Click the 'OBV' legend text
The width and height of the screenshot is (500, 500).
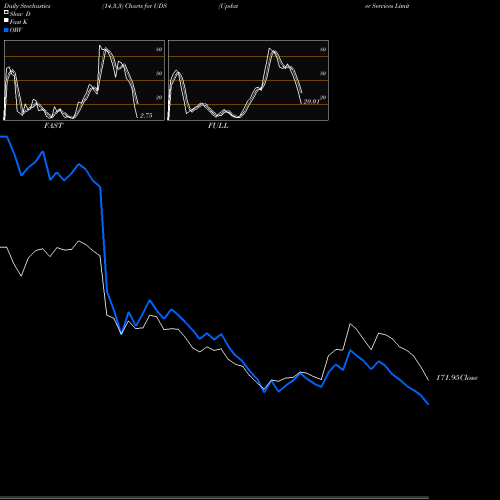[16, 30]
